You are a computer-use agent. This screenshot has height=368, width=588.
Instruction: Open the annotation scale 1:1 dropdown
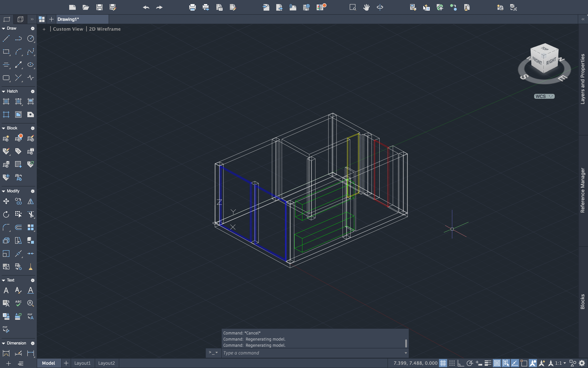click(560, 363)
